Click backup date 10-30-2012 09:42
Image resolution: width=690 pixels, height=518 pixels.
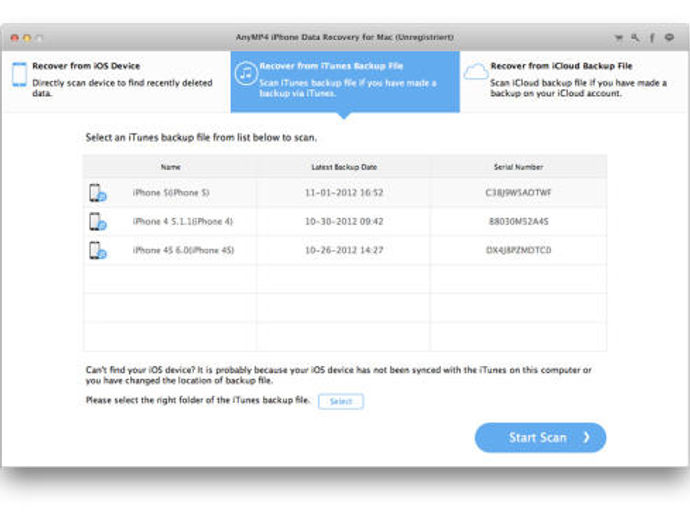344,221
